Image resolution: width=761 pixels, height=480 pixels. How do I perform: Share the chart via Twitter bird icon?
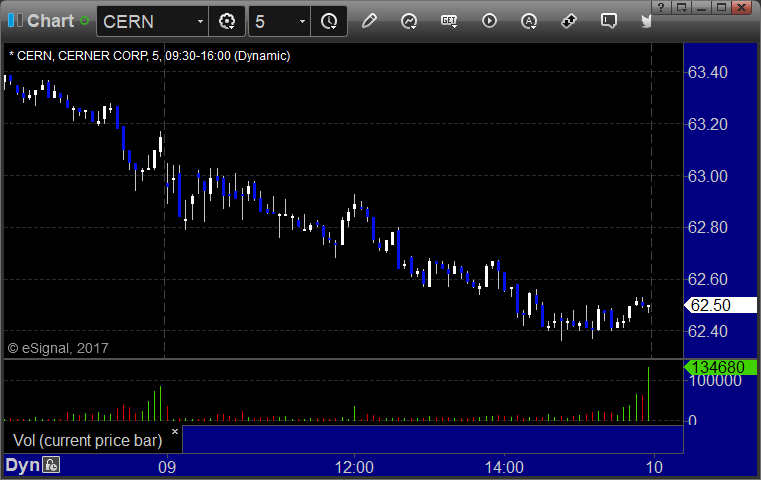[x=646, y=21]
